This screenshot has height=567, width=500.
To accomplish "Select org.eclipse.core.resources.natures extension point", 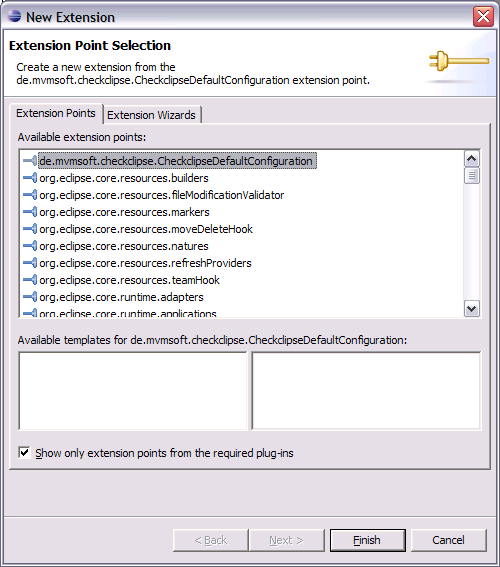I will tap(124, 246).
